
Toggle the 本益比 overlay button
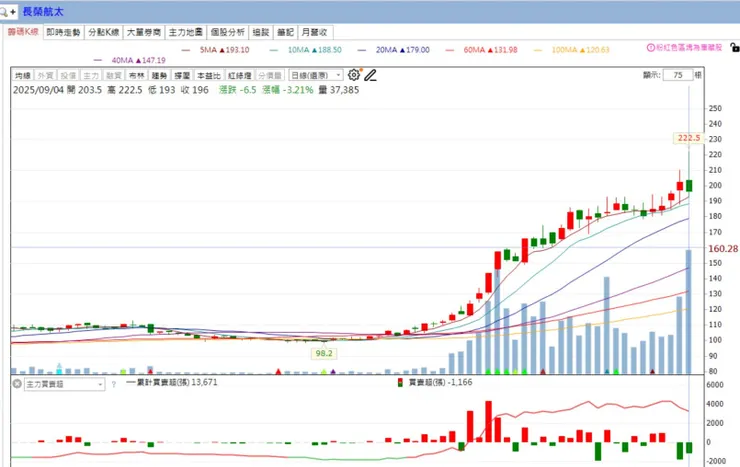click(208, 75)
